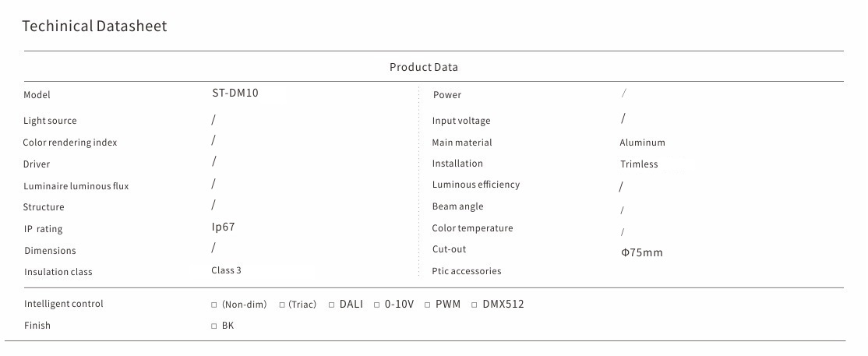Click the Luminaire luminous flux label
Image resolution: width=868 pixels, height=356 pixels.
coord(76,186)
